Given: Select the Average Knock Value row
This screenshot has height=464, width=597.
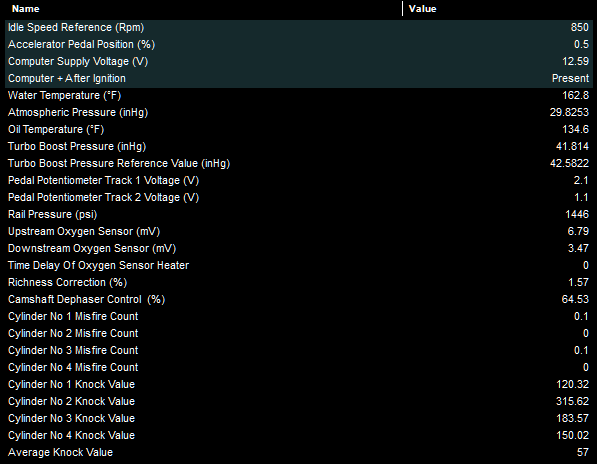Looking at the screenshot, I should pos(299,452).
